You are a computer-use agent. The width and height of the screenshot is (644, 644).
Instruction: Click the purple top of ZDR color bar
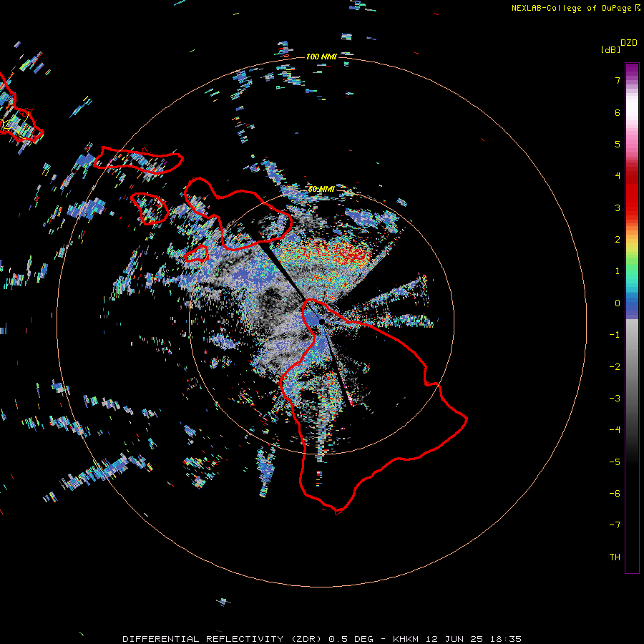pyautogui.click(x=632, y=70)
